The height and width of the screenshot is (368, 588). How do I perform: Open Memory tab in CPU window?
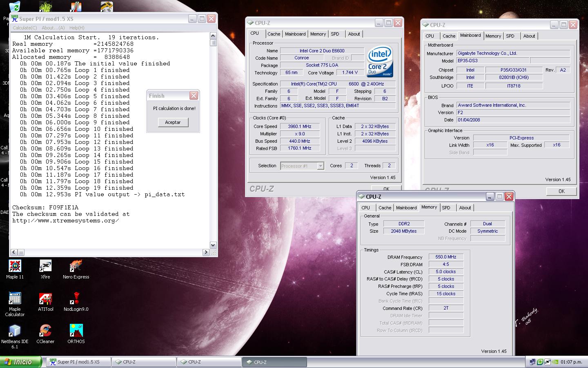[x=318, y=34]
